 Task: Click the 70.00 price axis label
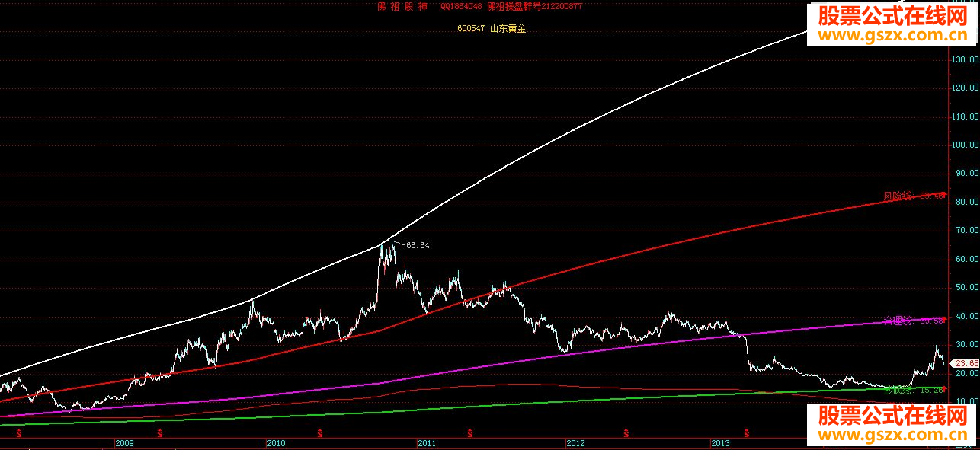966,231
